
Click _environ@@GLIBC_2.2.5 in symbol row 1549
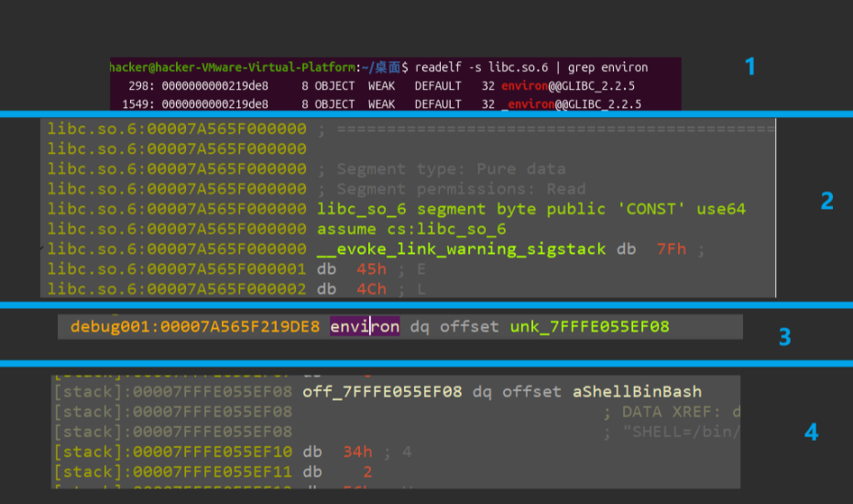(571, 104)
